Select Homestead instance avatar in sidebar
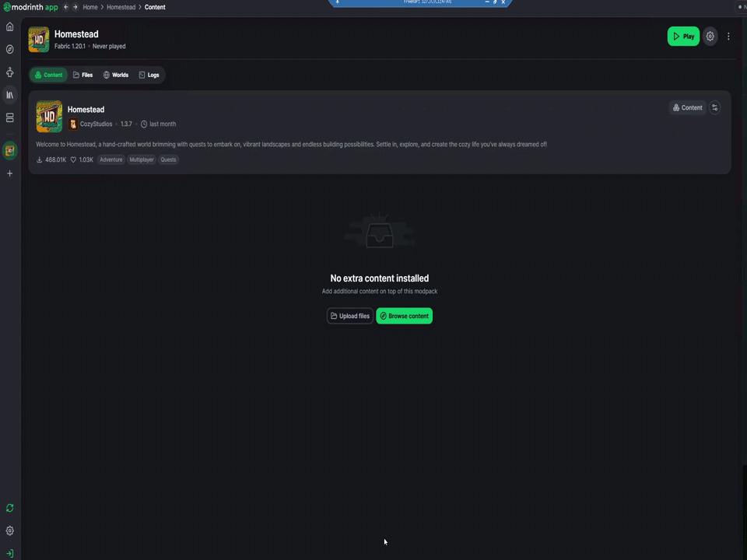The width and height of the screenshot is (747, 560). pyautogui.click(x=9, y=150)
